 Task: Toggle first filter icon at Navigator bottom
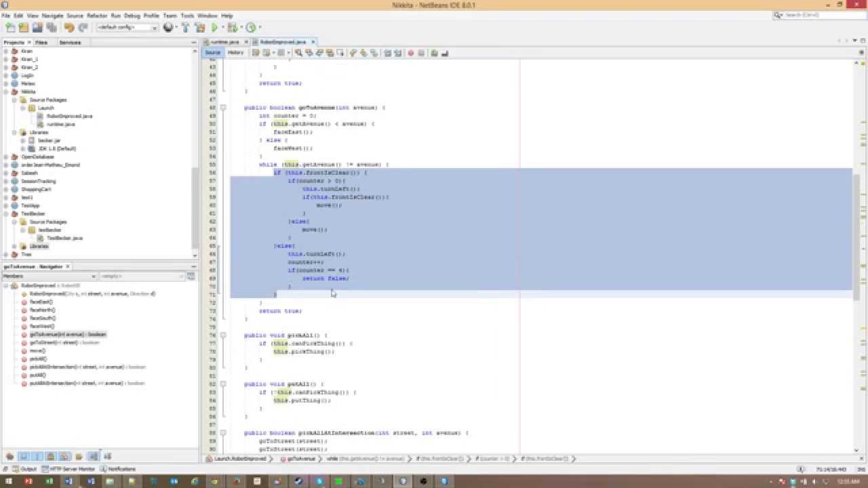click(x=10, y=456)
